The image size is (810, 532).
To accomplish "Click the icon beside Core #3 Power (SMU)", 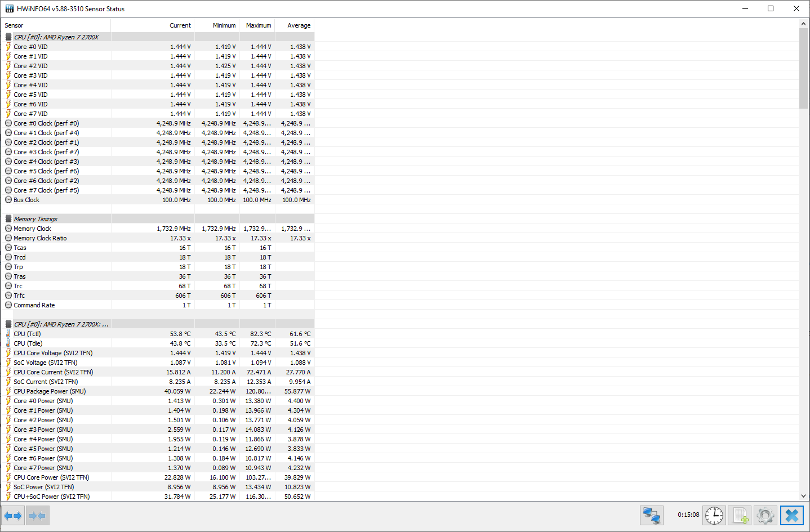I will pyautogui.click(x=8, y=430).
